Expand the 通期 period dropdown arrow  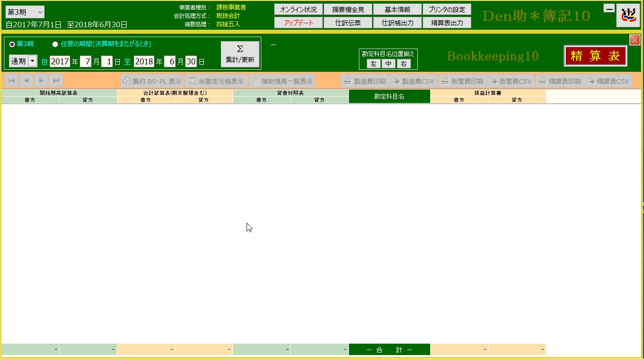click(33, 61)
